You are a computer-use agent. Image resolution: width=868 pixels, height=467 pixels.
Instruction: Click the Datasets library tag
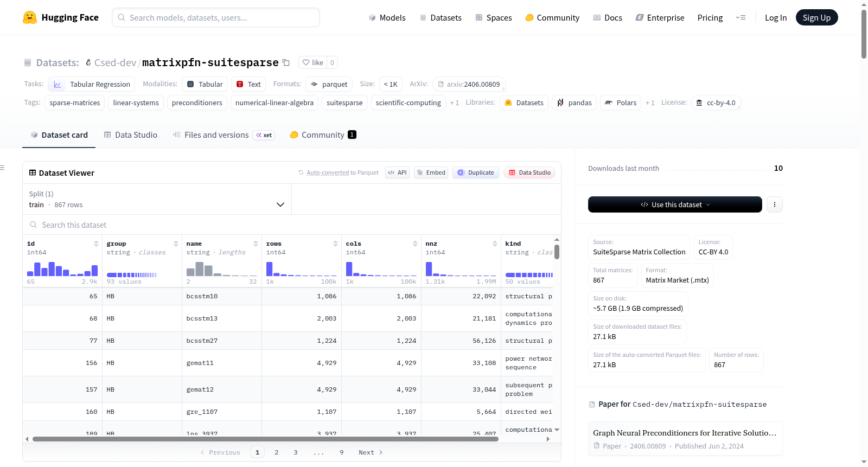(x=524, y=103)
